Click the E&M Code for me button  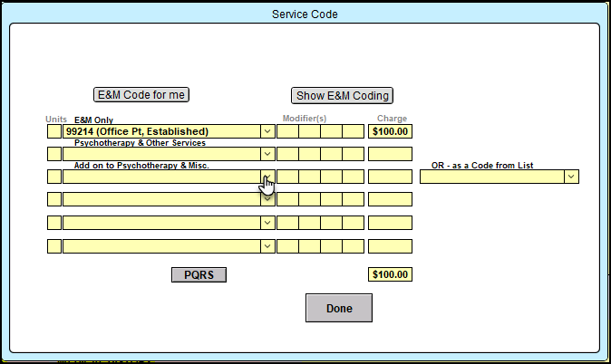(x=141, y=95)
